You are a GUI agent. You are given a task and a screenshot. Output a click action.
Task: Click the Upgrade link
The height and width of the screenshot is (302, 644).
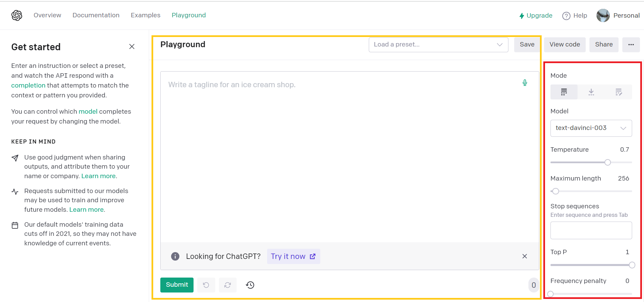click(x=536, y=16)
